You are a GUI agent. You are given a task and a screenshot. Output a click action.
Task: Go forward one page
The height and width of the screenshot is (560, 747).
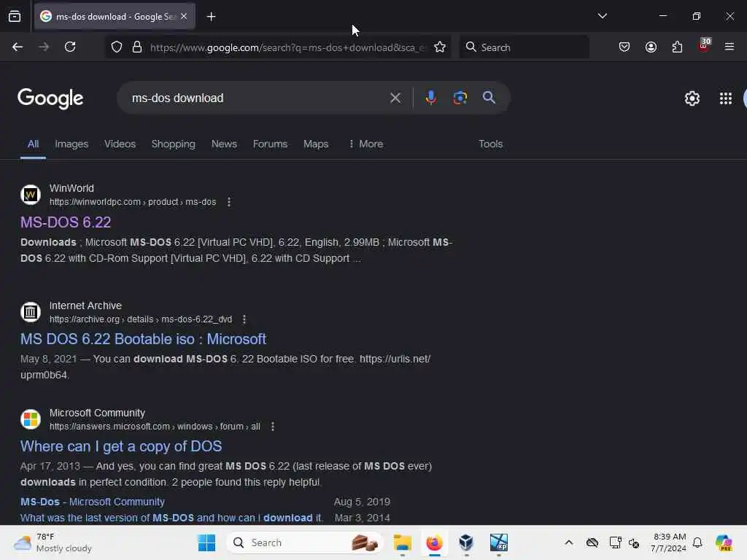44,47
